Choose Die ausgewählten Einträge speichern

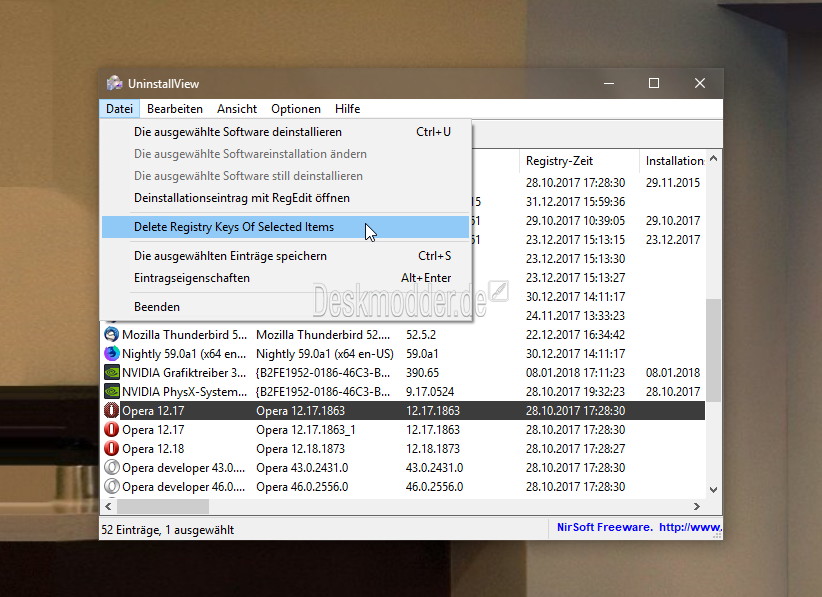pyautogui.click(x=285, y=256)
